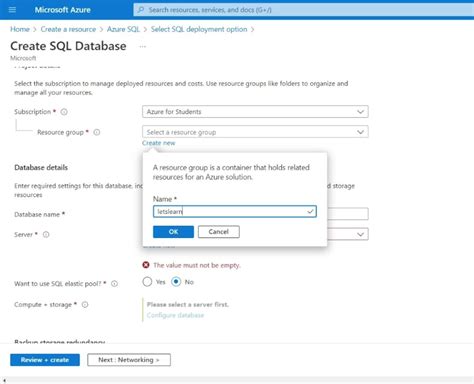
Task: Click the ellipsis beside Create SQL Database
Action: [x=143, y=47]
